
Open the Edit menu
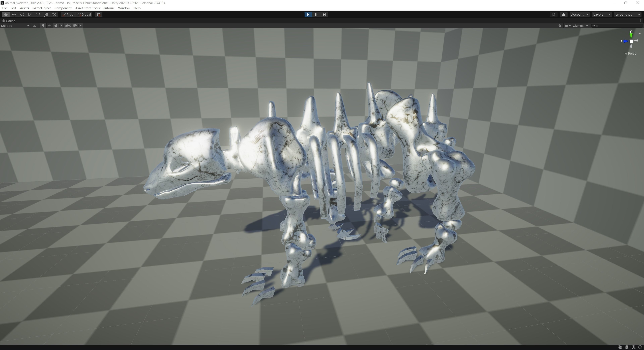point(13,8)
